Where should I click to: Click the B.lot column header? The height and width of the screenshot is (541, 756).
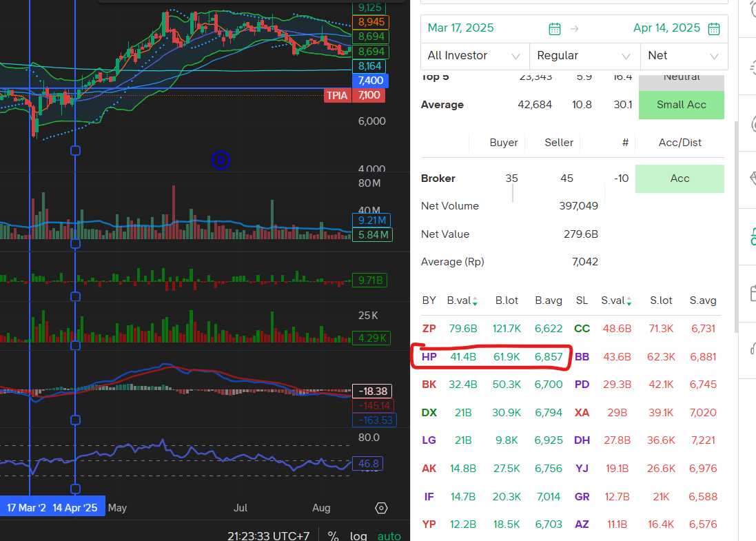coord(507,300)
